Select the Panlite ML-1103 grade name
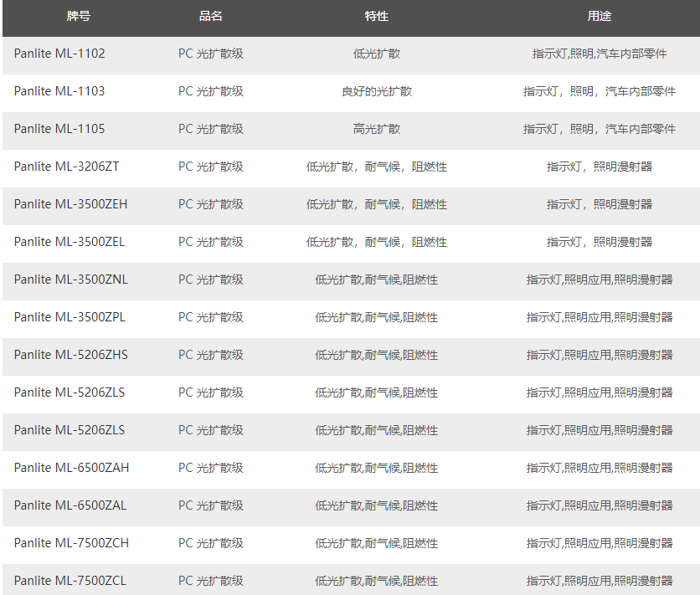This screenshot has height=595, width=700. click(x=59, y=91)
